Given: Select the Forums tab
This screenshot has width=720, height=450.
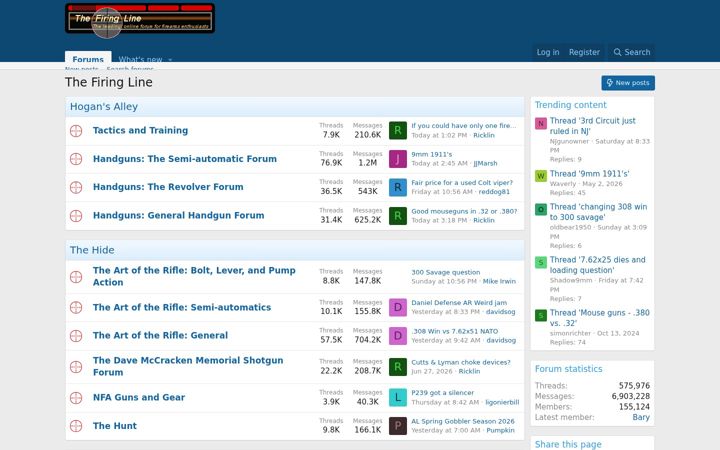Looking at the screenshot, I should 88,57.
